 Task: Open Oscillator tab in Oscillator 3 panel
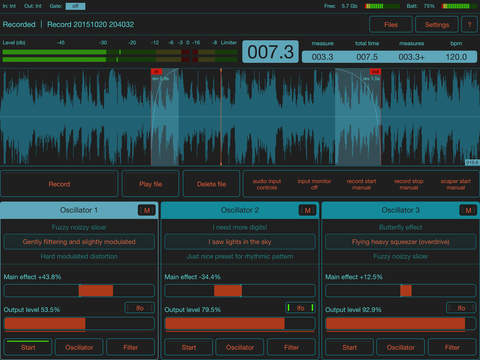click(x=401, y=347)
